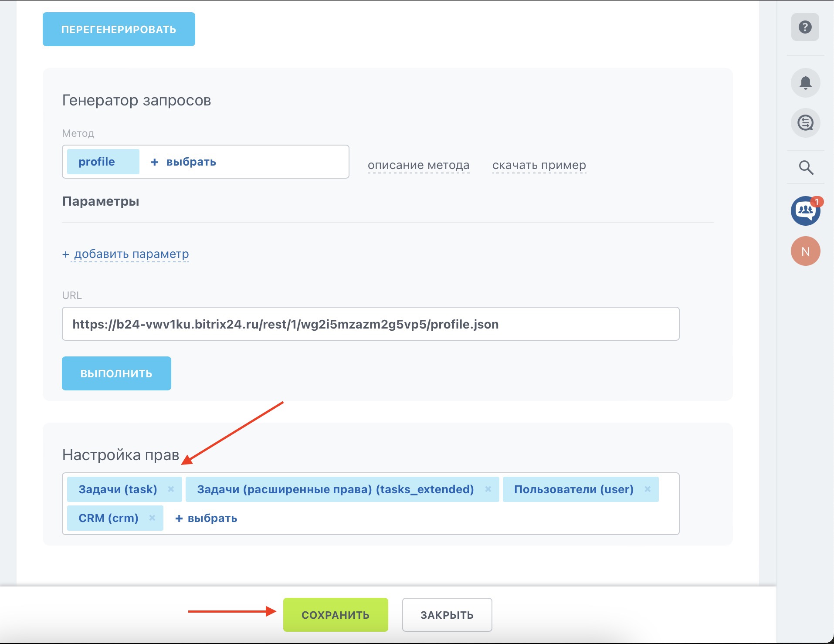834x644 pixels.
Task: Click the ВЫПОЛНИТЬ button
Action: tap(116, 373)
